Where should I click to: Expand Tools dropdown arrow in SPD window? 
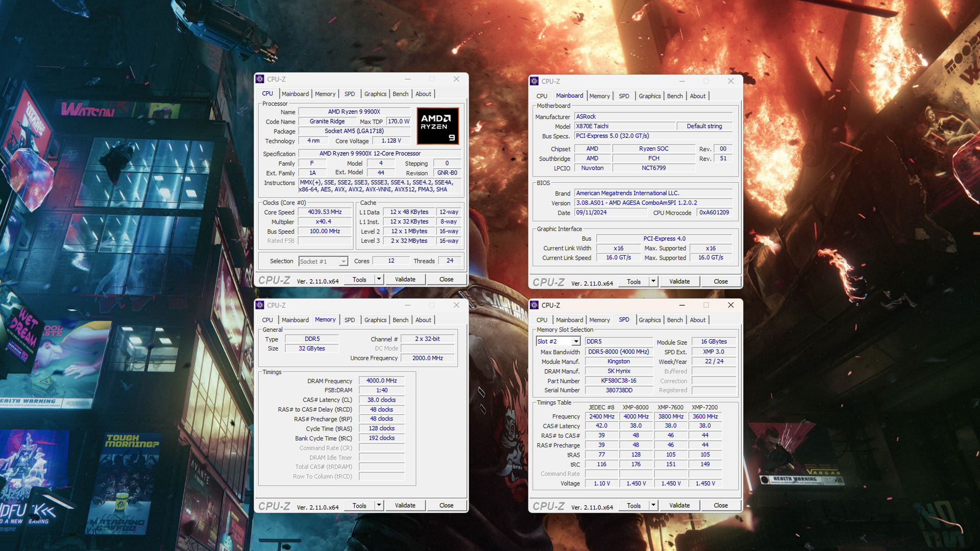653,505
